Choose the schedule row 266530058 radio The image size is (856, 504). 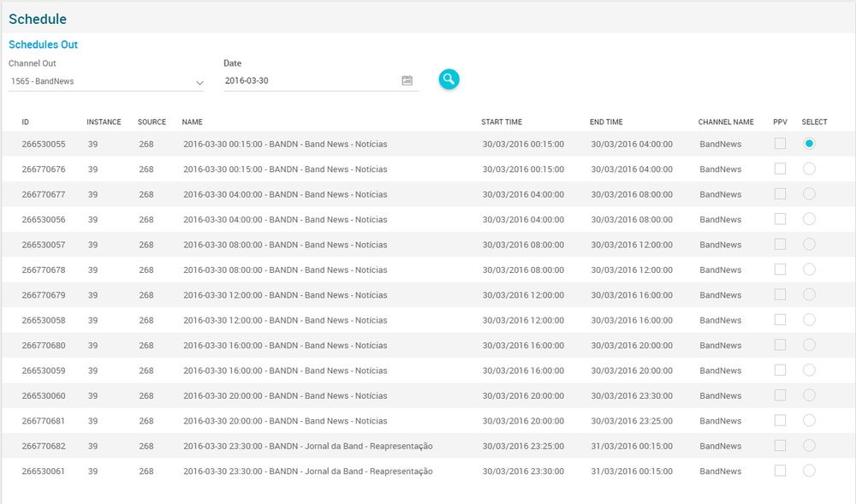[x=809, y=320]
